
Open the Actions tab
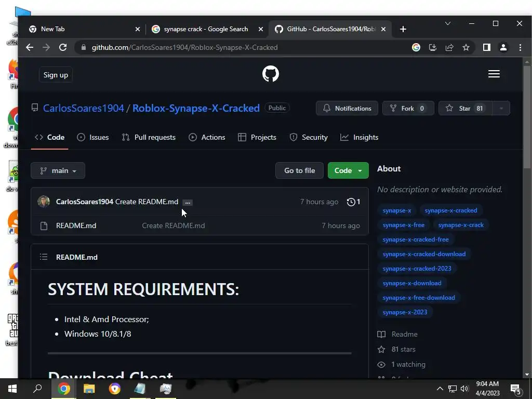207,137
